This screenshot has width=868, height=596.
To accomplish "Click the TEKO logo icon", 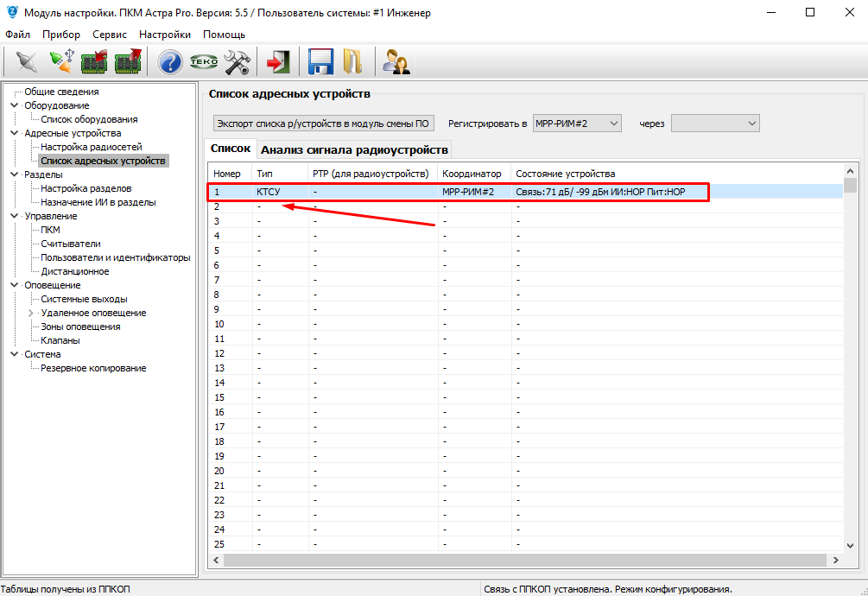I will [x=203, y=61].
